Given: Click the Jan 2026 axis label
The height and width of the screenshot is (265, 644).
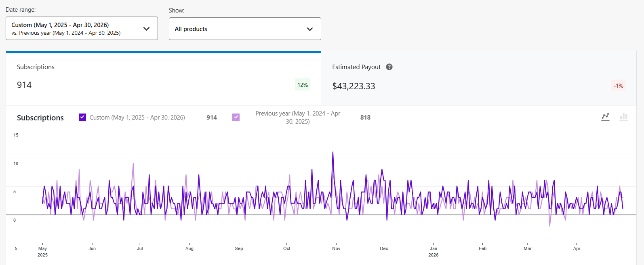Looking at the screenshot, I should (434, 252).
